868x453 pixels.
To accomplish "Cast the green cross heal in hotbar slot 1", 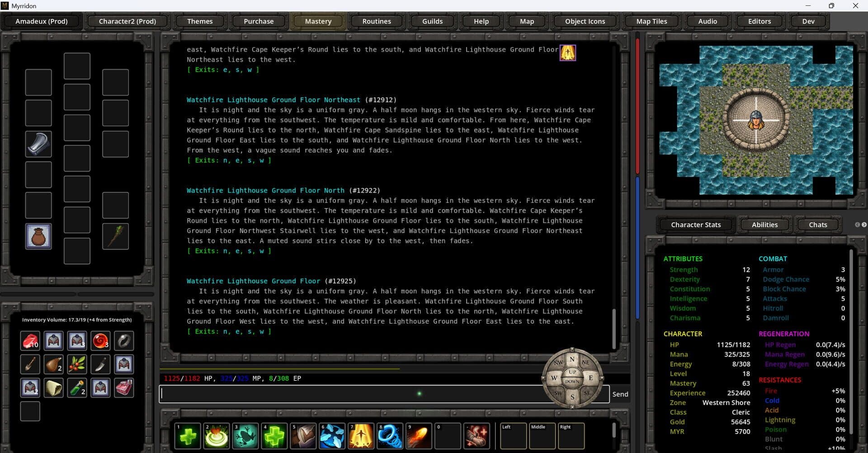I will [x=188, y=436].
